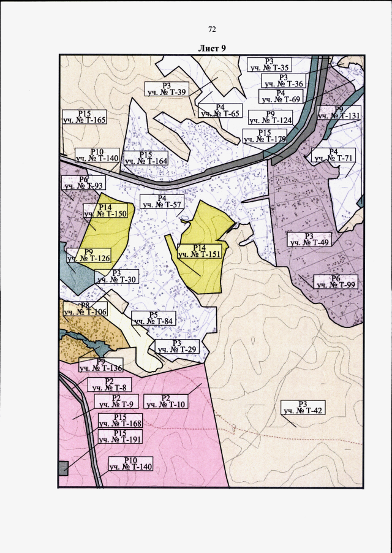Select the P5 'уч. № Т-84' label
This screenshot has width=392, height=553.
click(x=153, y=321)
